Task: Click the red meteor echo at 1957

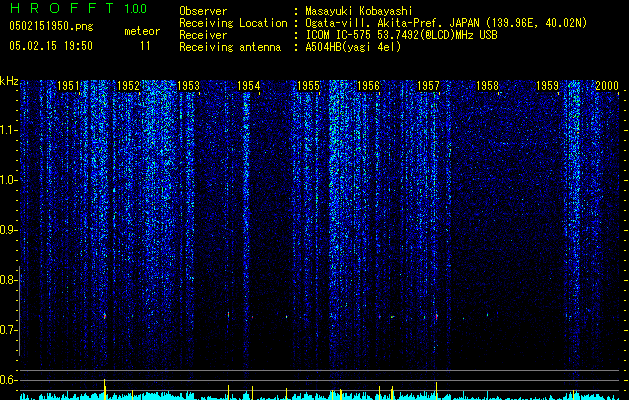Action: click(436, 317)
